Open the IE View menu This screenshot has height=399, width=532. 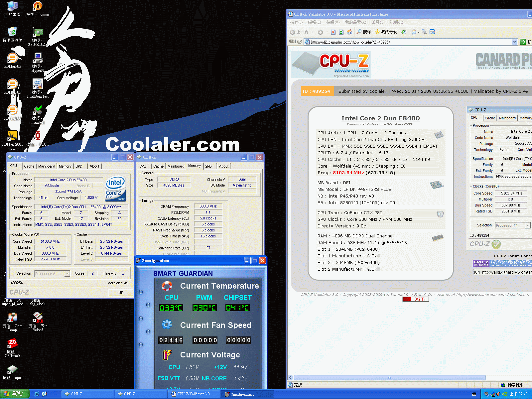pos(332,22)
